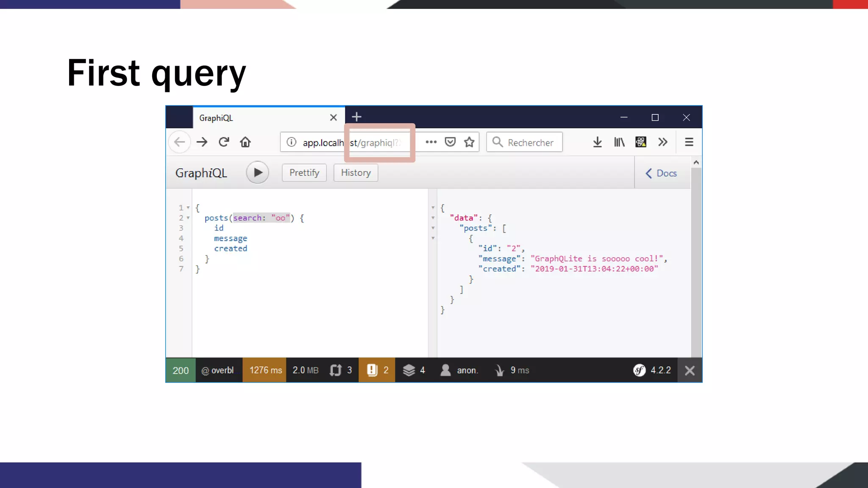Go to the browser home page
This screenshot has height=488, width=868.
(245, 142)
